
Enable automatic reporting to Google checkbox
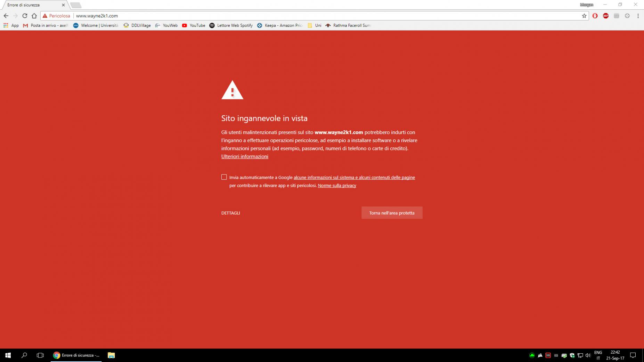pos(224,177)
